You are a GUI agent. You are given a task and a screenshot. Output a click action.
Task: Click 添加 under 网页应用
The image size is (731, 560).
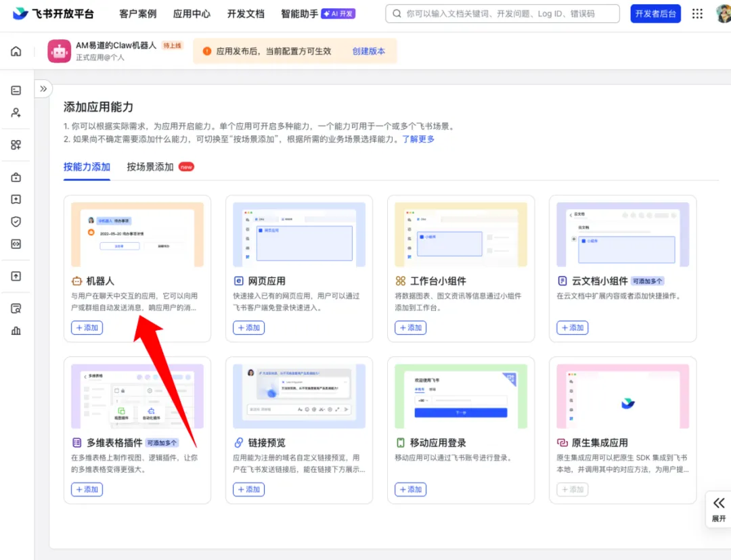(x=248, y=327)
